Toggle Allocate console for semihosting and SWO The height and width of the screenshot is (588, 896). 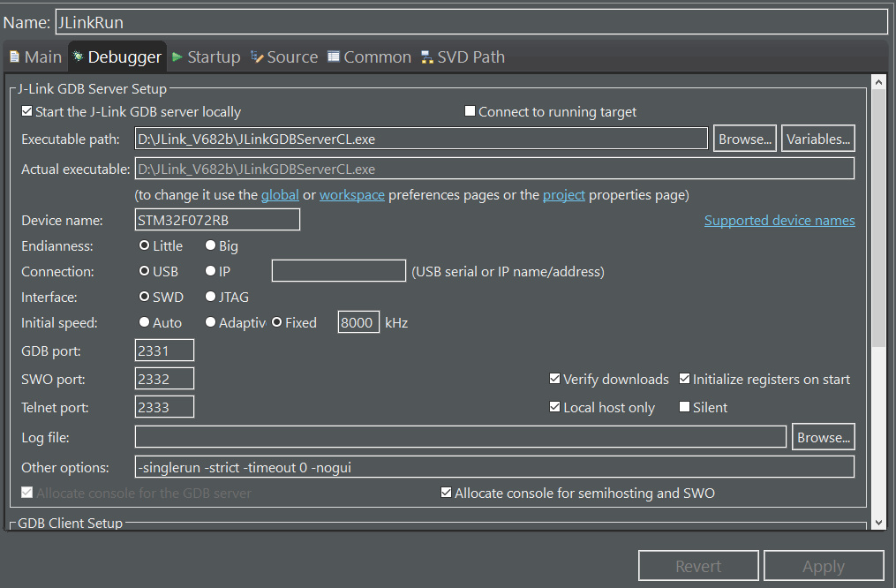click(447, 493)
